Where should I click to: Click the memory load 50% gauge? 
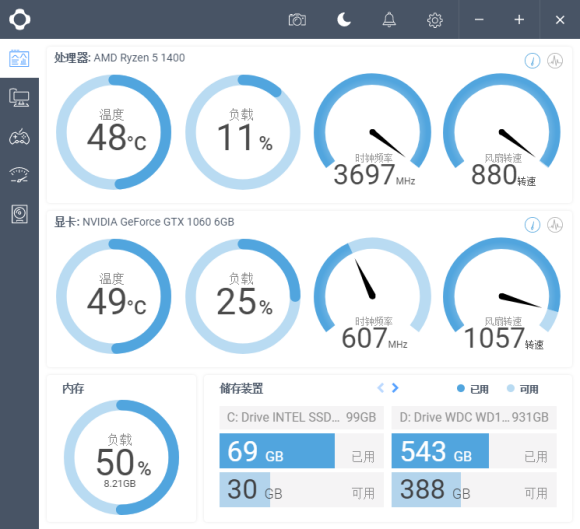coord(121,457)
